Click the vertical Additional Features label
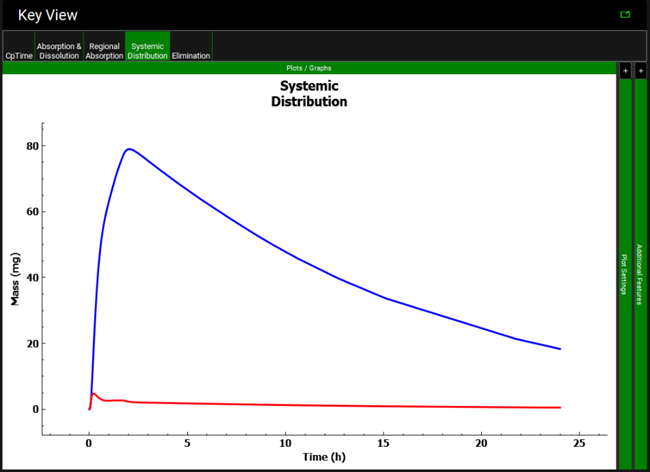Viewport: 650px width, 472px height. click(640, 274)
